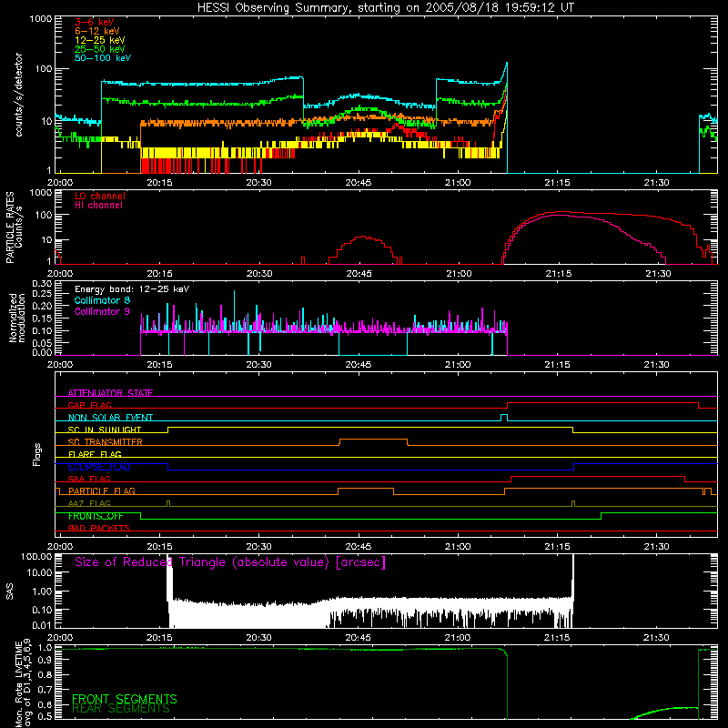Click the Normalized modulation axis label
The image size is (728, 728).
(16, 318)
